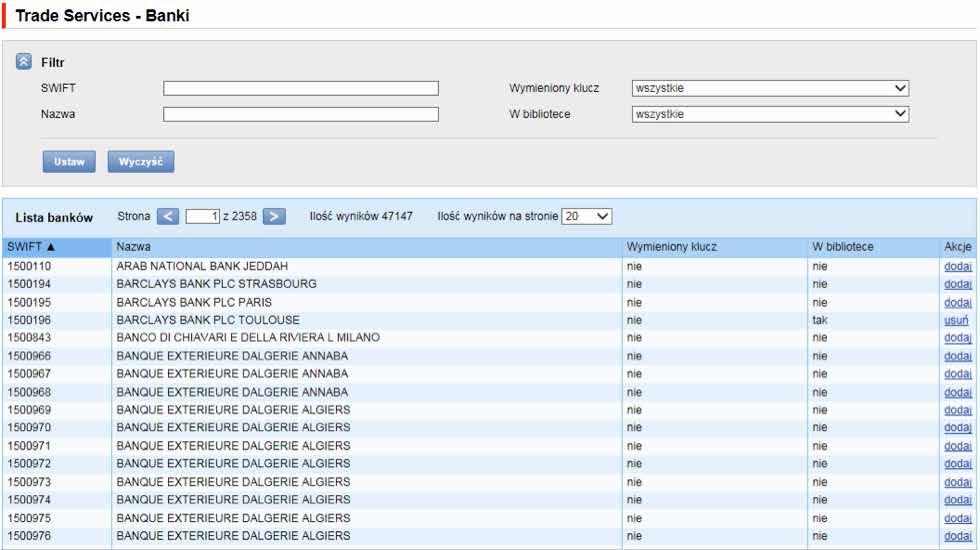Click dodaj in row 1500968
The image size is (980, 550).
click(958, 392)
